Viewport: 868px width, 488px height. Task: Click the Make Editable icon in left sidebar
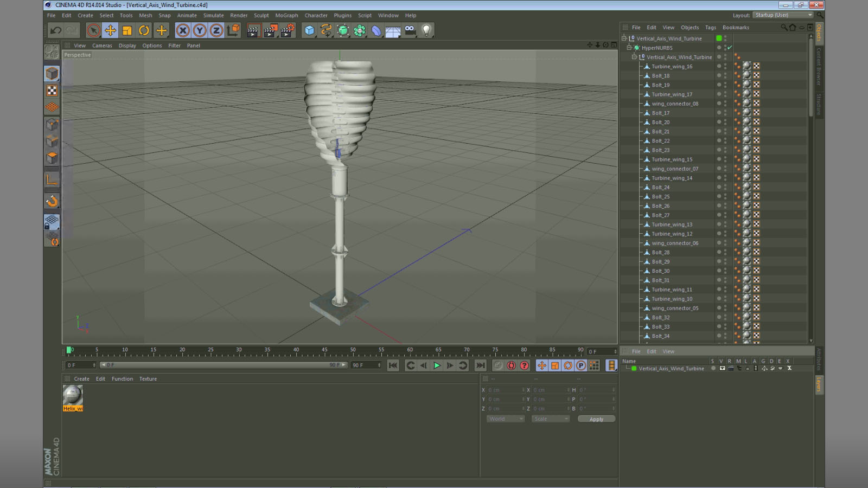52,52
